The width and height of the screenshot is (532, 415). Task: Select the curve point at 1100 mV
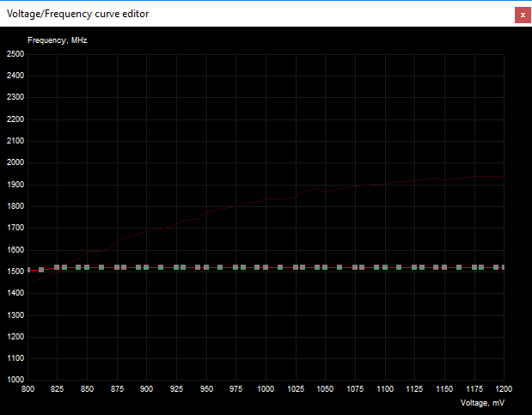click(x=385, y=267)
